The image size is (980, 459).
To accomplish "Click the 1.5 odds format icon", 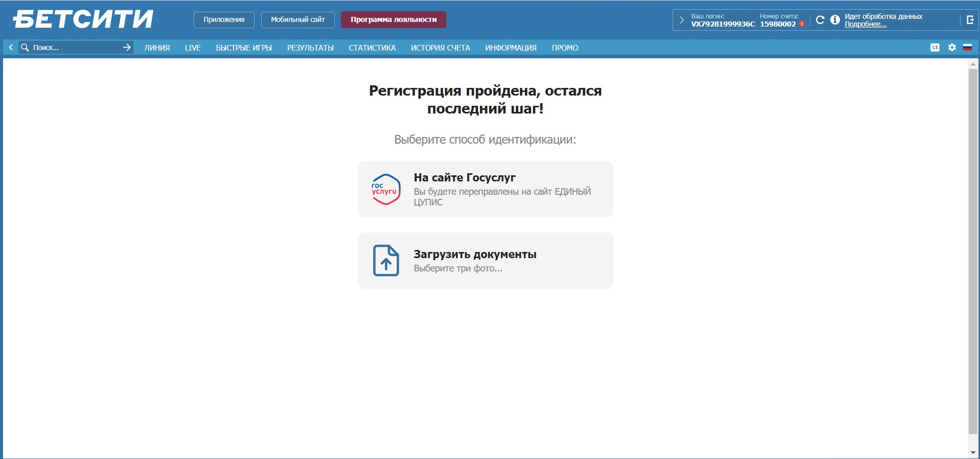I will [935, 48].
